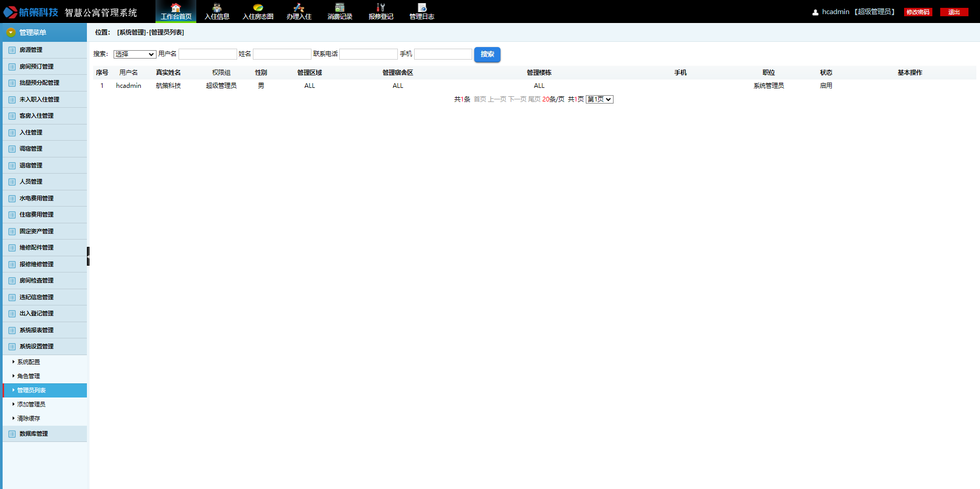The width and height of the screenshot is (980, 489).
Task: Open the 消费记录 icon
Action: [340, 7]
